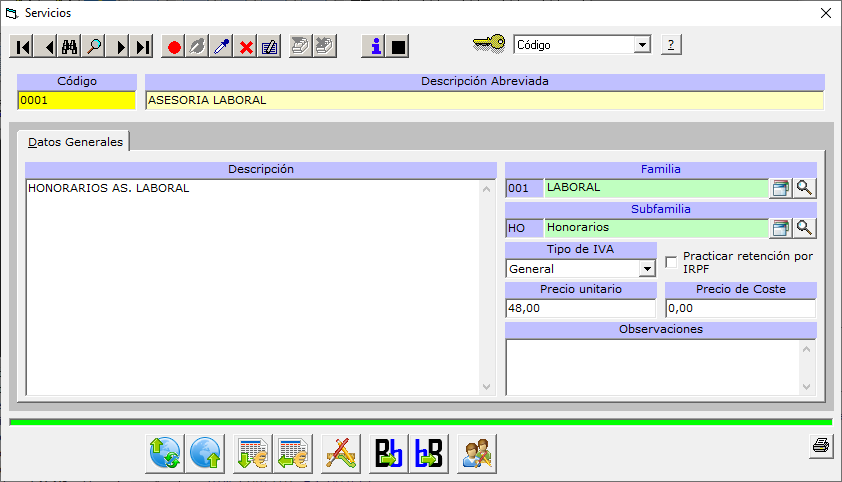Open the Tipo de IVA dropdown

click(647, 269)
